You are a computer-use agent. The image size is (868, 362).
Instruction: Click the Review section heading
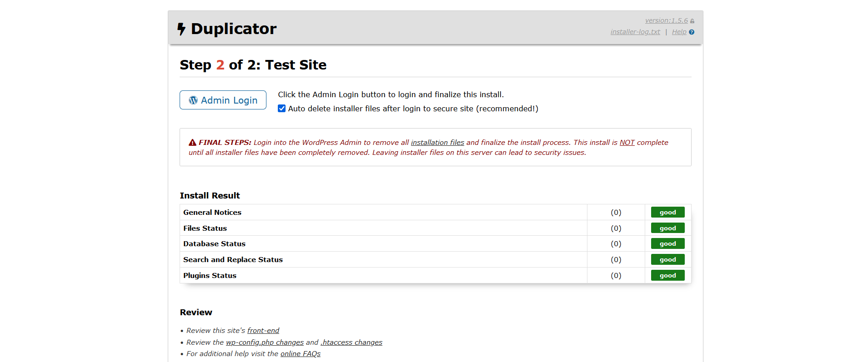click(x=196, y=312)
